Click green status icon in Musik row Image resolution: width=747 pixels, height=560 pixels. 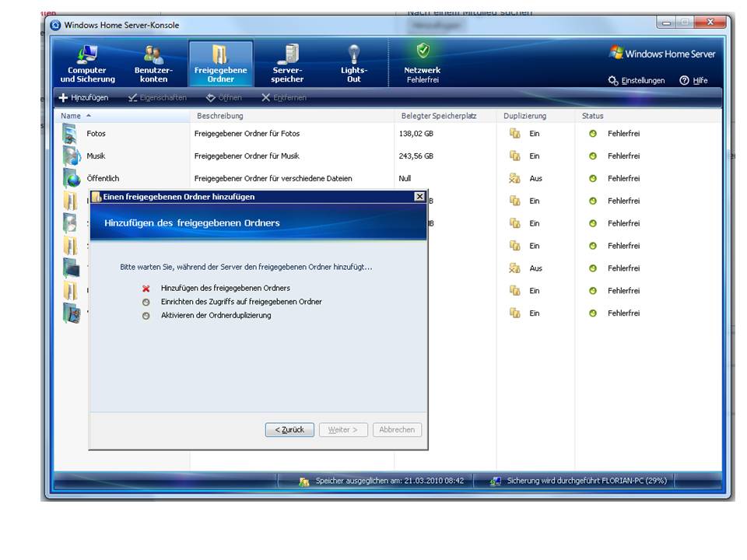[x=593, y=156]
